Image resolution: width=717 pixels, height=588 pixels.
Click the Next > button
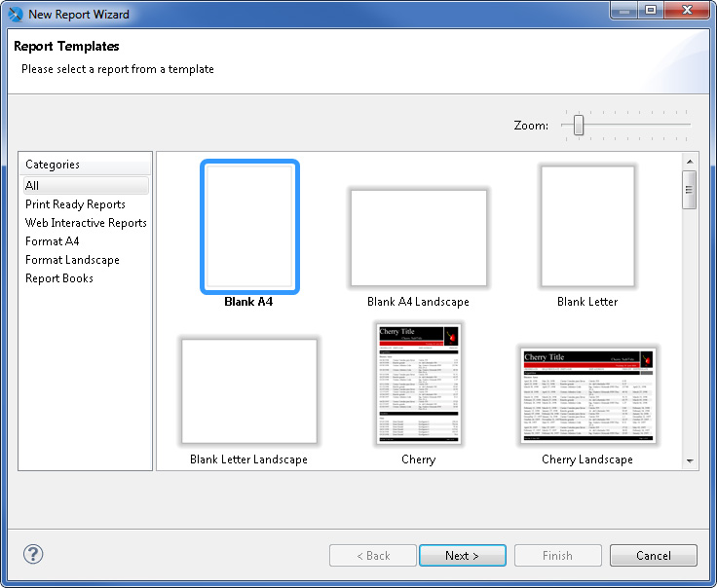click(462, 556)
